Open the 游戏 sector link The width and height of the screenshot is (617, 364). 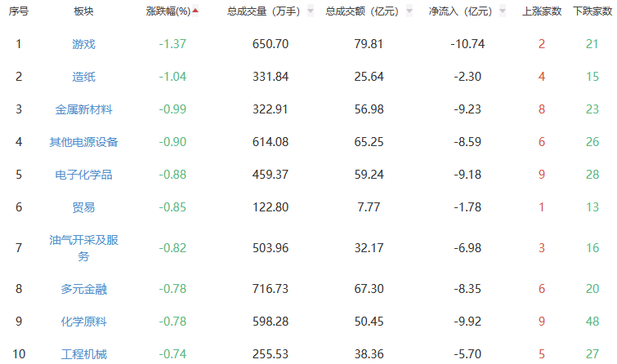coord(83,43)
